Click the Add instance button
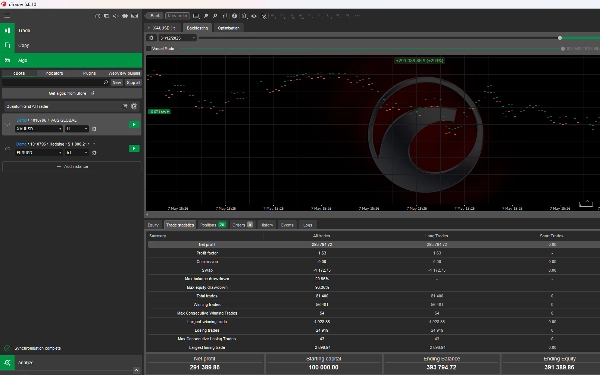Viewport: 600px width, 375px height. point(72,166)
